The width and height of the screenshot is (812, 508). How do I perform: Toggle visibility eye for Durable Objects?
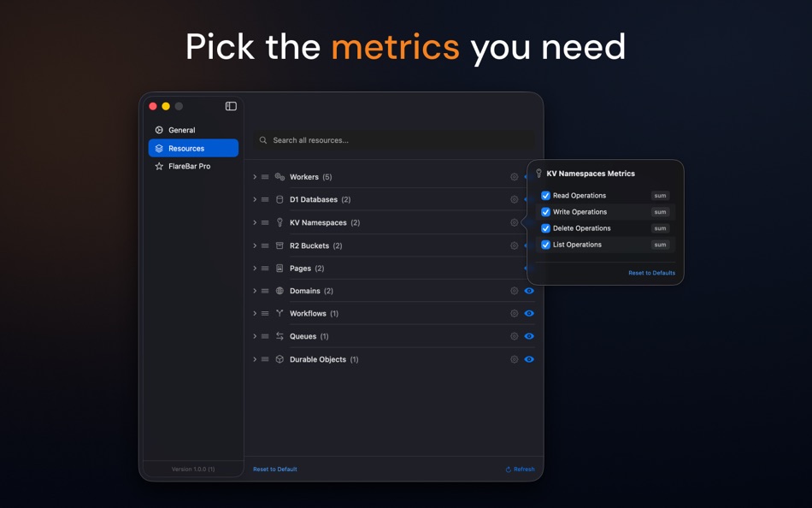point(529,359)
